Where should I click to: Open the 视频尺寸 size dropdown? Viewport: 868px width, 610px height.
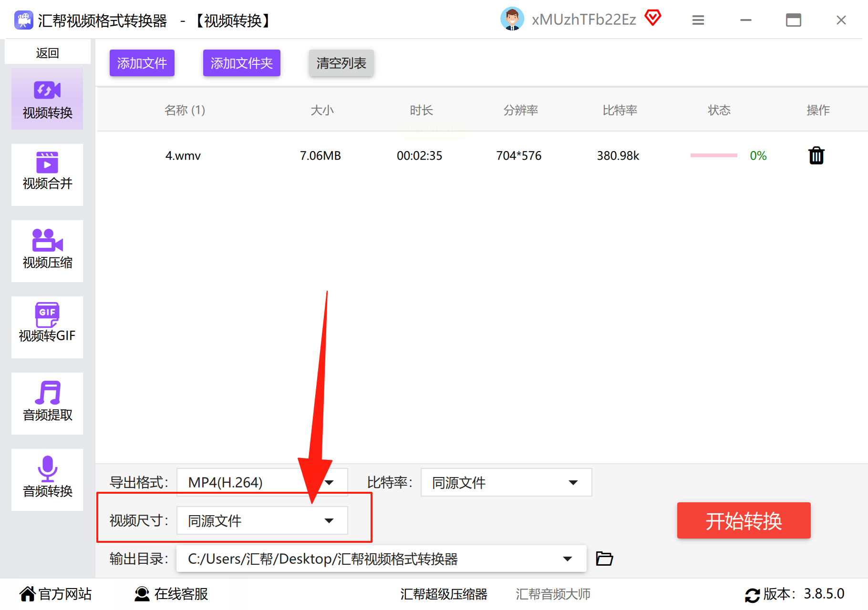tap(262, 520)
